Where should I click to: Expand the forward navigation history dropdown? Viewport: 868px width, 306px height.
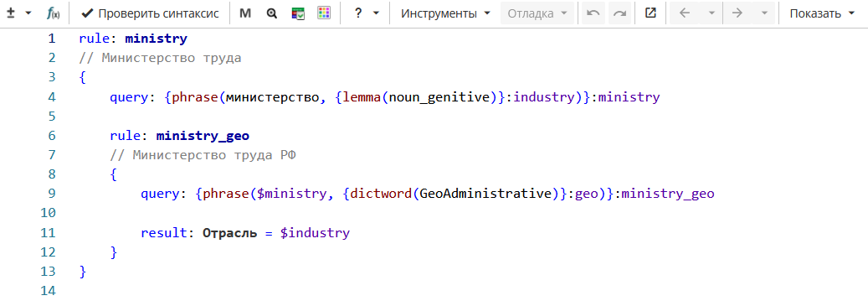point(764,13)
